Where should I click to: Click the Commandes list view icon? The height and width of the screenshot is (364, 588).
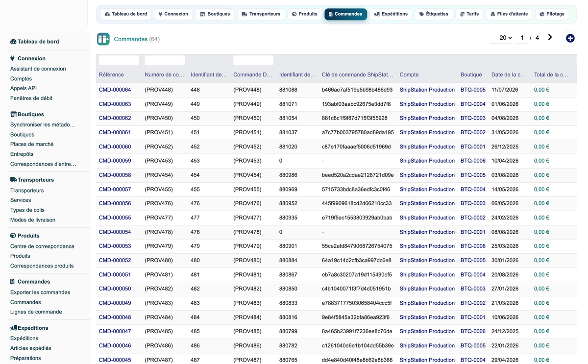click(x=103, y=39)
